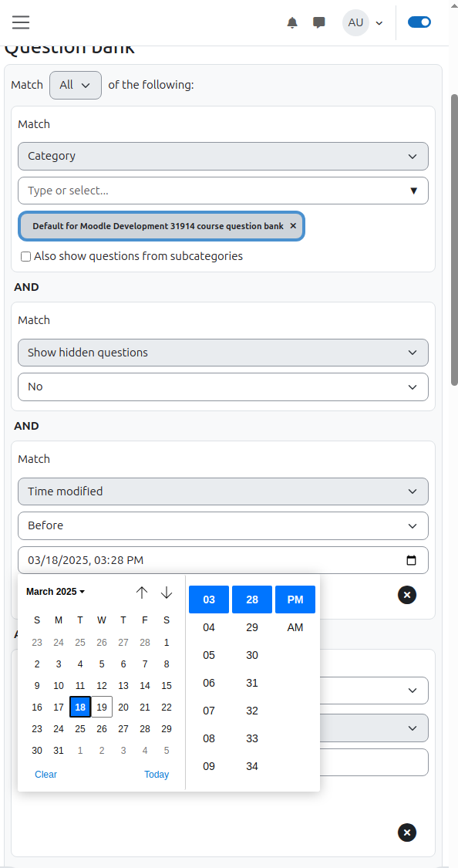Click the Today link in calendar
This screenshot has height=868, width=458.
[x=157, y=775]
